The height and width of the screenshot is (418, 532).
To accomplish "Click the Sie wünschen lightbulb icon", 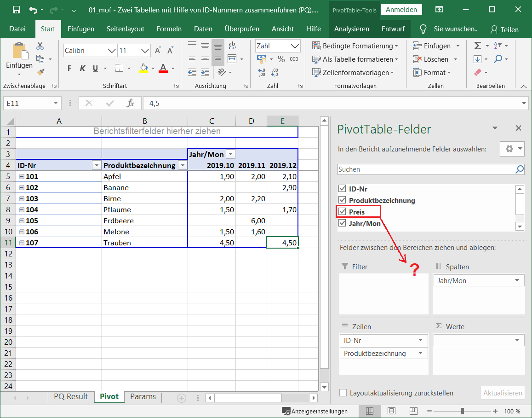I will pos(423,29).
